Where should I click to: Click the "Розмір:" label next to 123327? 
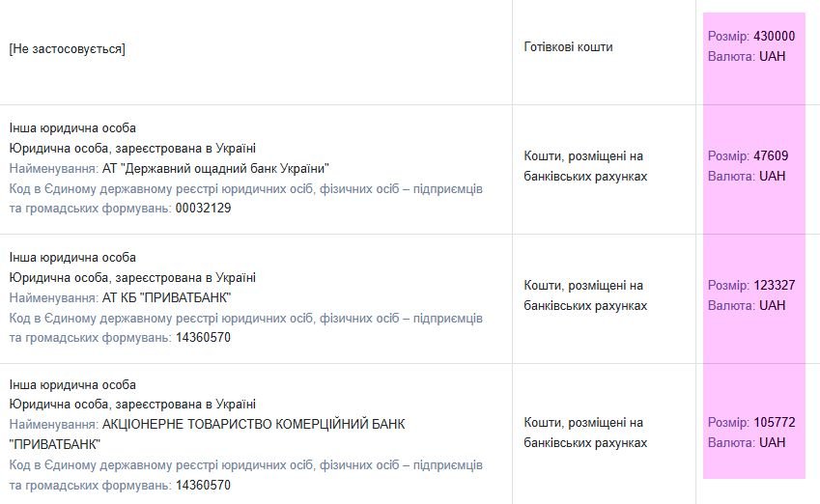(x=728, y=286)
